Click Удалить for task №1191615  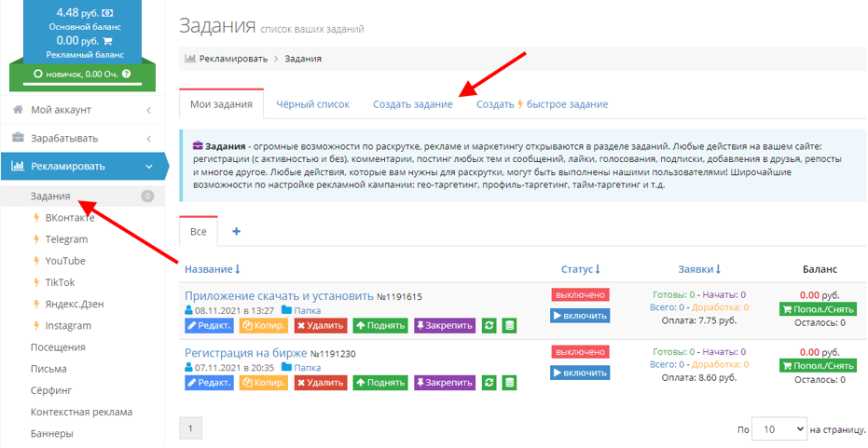click(x=321, y=326)
